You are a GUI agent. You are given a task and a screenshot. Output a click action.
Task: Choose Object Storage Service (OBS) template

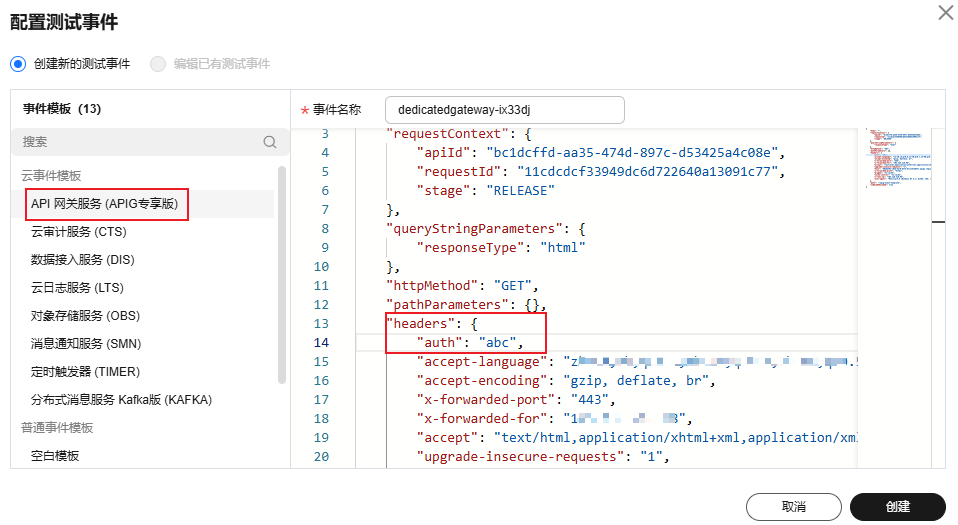85,316
